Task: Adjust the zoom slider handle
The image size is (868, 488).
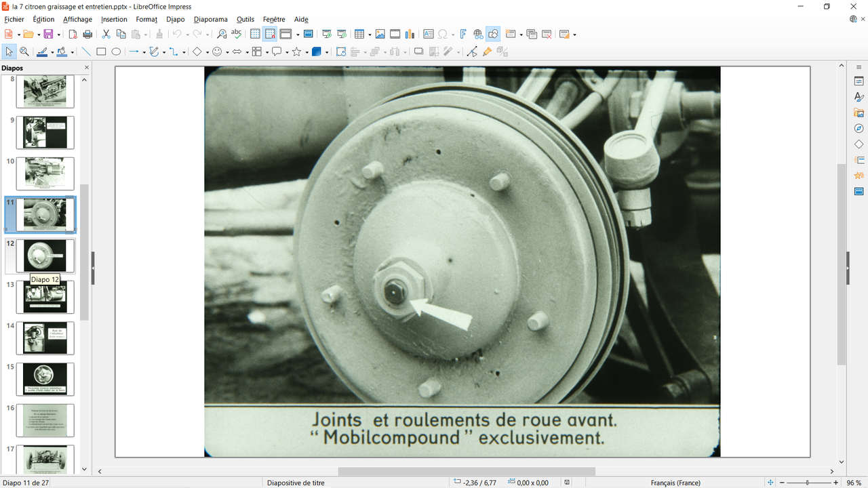Action: click(x=807, y=483)
